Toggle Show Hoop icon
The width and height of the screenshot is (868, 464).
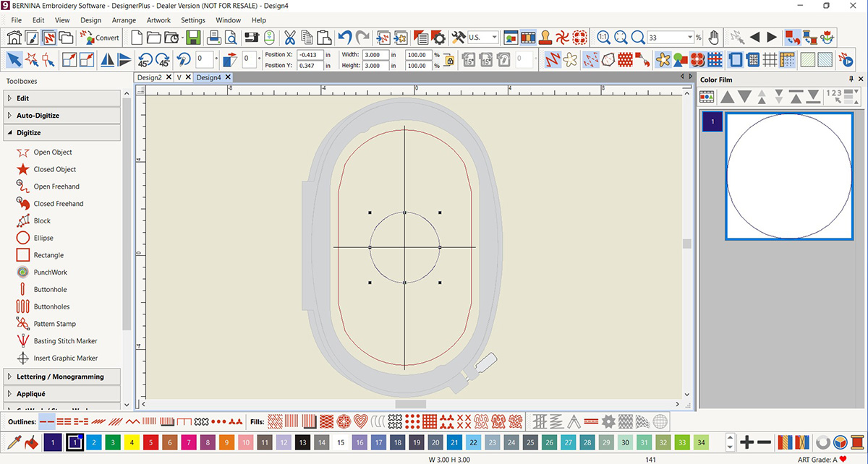736,59
